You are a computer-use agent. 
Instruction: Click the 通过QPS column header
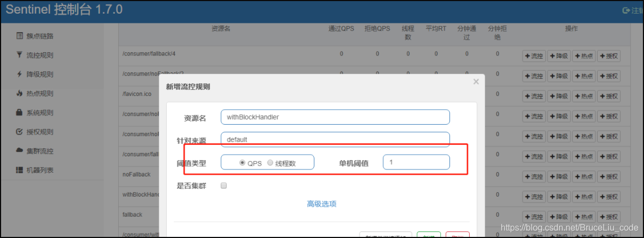point(341,29)
